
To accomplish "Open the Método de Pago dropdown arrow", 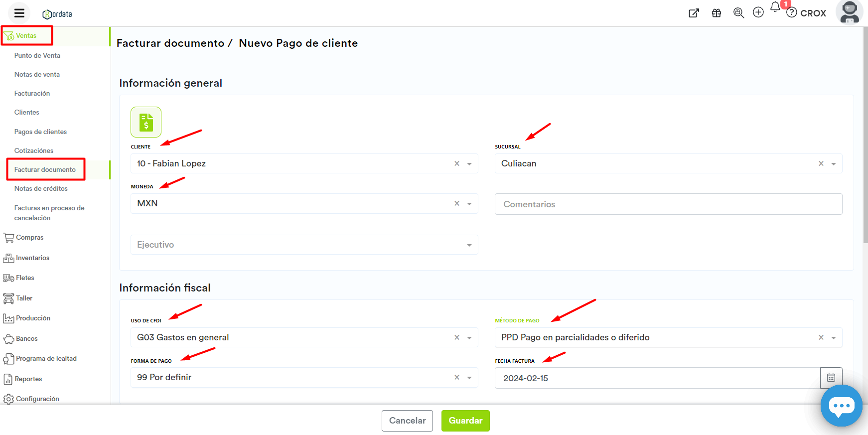I will [834, 338].
